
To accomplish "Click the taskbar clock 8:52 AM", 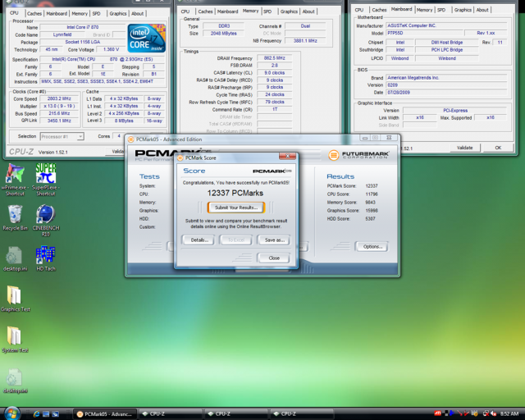I will click(509, 414).
